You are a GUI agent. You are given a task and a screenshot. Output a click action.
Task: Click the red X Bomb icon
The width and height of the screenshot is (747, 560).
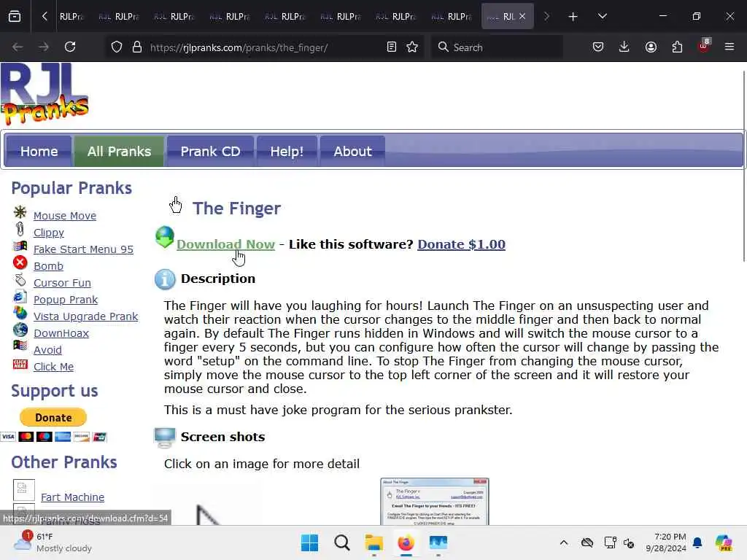(x=20, y=262)
